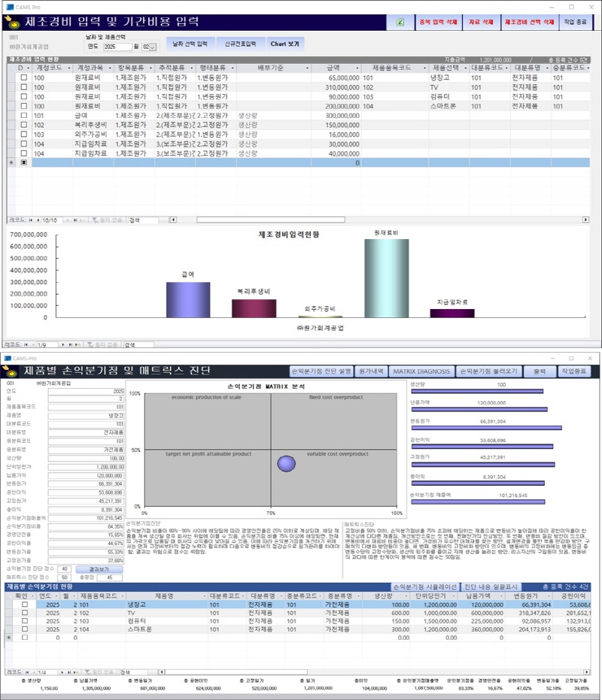
Task: Click the logo beside the 제품별 손익분기점 title
Action: click(x=11, y=371)
